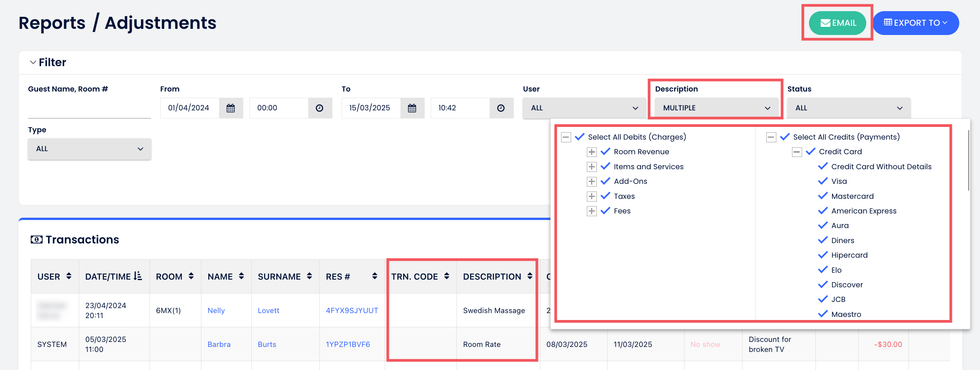Screen dimensions: 980x370
Task: Open the Export To menu
Action: pos(915,23)
